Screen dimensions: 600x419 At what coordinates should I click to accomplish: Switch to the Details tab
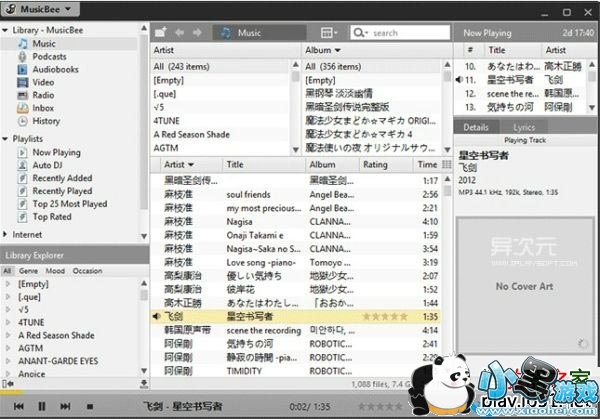pyautogui.click(x=476, y=127)
